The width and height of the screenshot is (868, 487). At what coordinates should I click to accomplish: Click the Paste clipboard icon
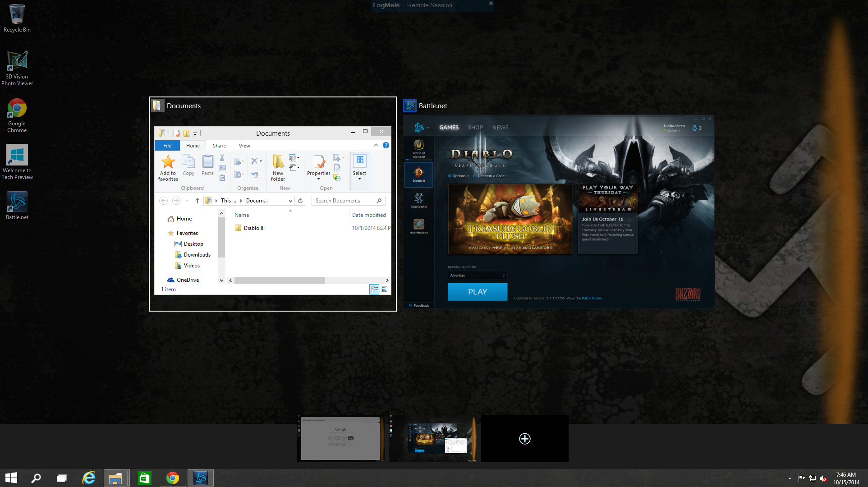[x=207, y=161]
